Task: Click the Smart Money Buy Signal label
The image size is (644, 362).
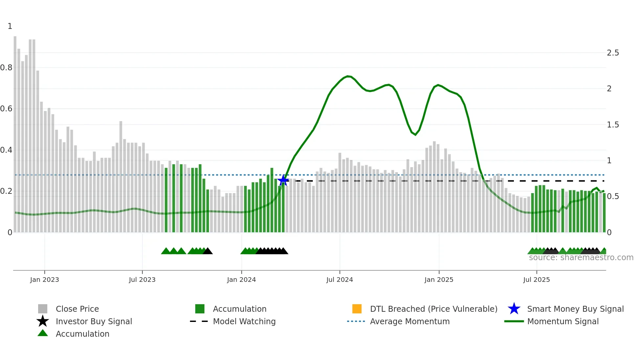Action: 575,309
